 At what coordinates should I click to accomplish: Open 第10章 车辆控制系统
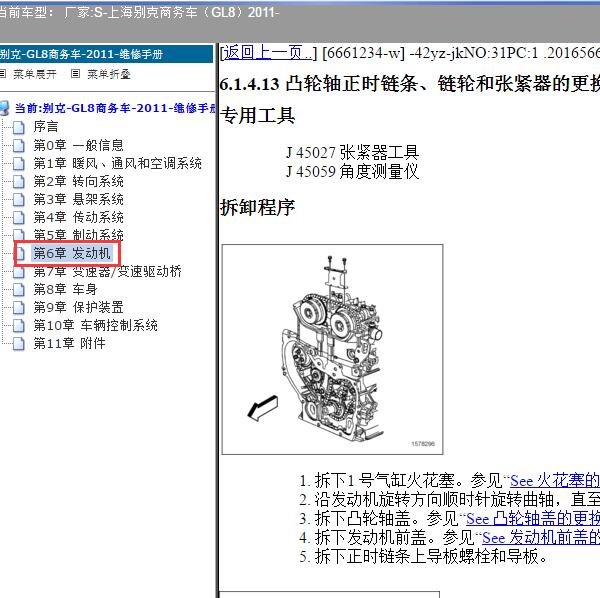[x=95, y=325]
